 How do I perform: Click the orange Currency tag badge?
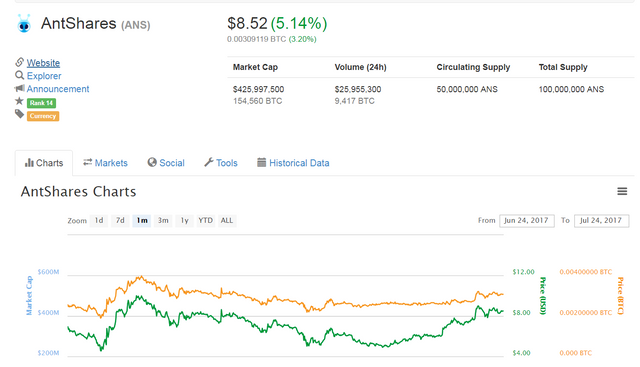click(x=43, y=116)
